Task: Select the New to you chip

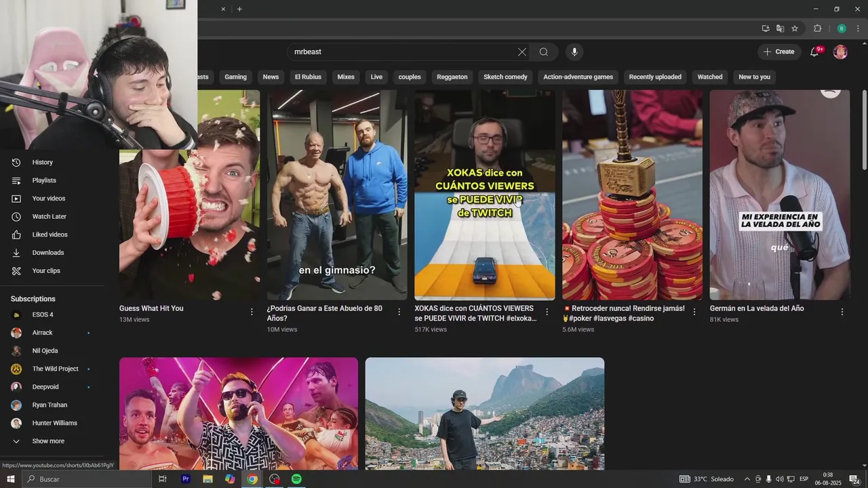Action: (754, 77)
